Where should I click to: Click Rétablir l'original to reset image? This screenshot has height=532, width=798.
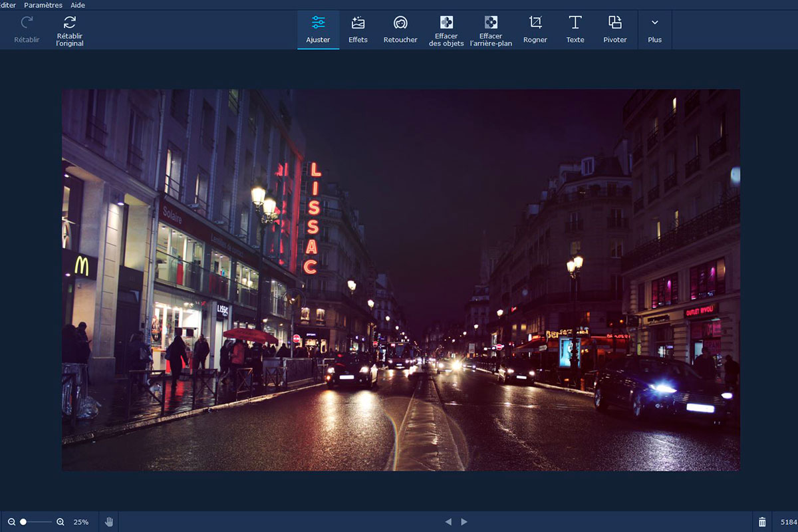(70, 30)
